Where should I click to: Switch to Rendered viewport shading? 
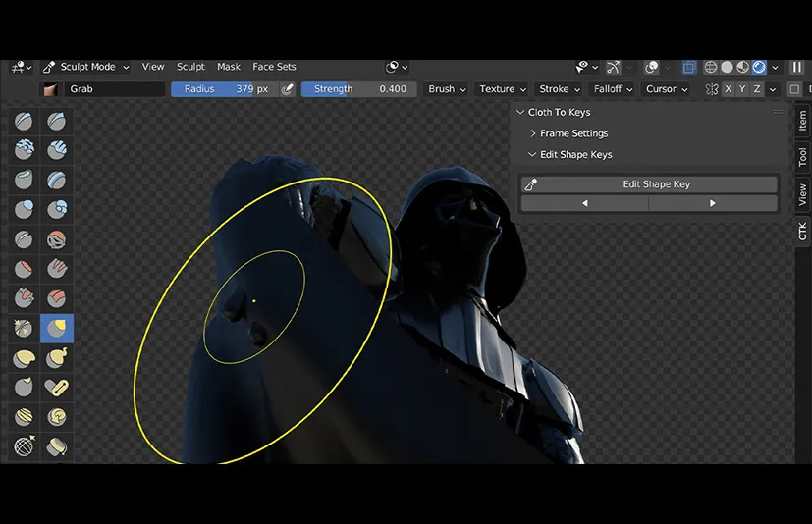click(x=759, y=67)
